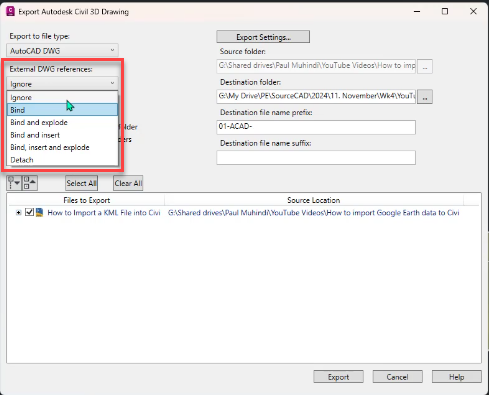This screenshot has height=395, width=489.
Task: Close the Export dialog window
Action: [x=473, y=11]
